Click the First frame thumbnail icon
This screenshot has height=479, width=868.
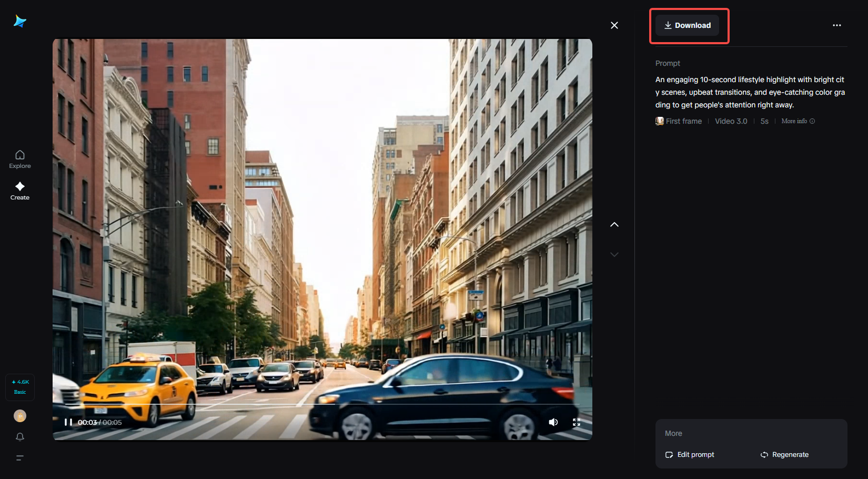pos(660,121)
